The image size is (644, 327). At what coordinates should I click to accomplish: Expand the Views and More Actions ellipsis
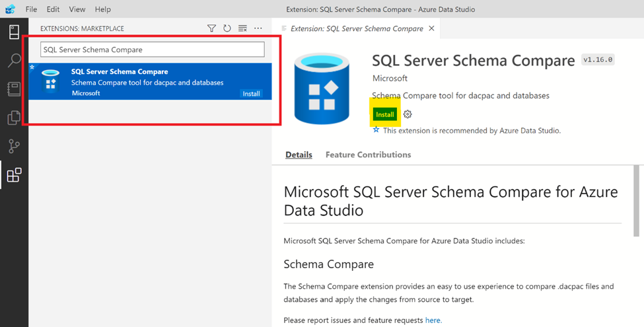click(x=258, y=28)
